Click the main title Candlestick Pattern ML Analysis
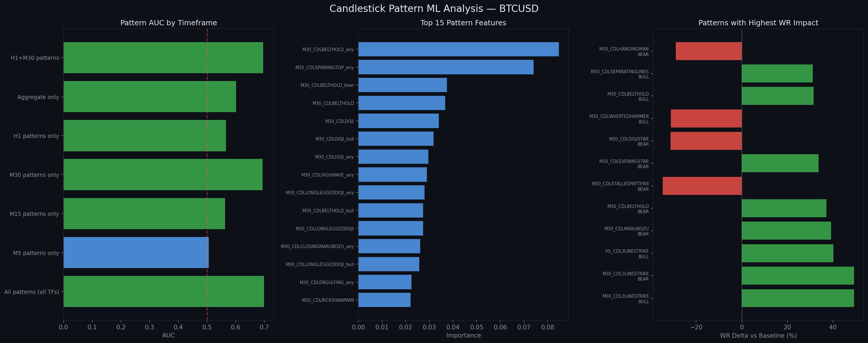Viewport: 868px width, 343px height. click(434, 8)
